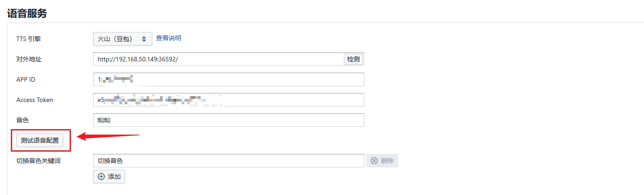Viewport: 644px width, 195px height.
Task: Click the 切换音色关键词 label
Action: (x=38, y=161)
